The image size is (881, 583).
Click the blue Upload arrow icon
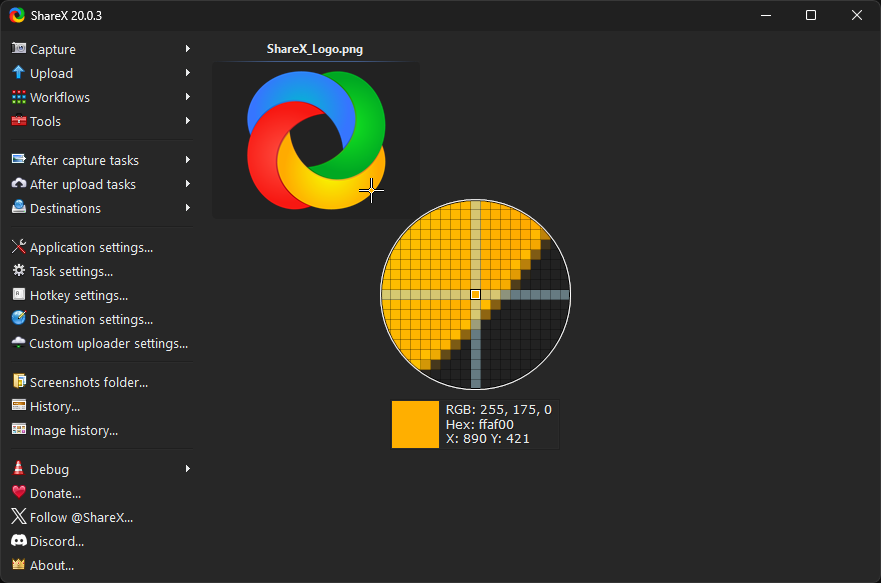[x=19, y=72]
